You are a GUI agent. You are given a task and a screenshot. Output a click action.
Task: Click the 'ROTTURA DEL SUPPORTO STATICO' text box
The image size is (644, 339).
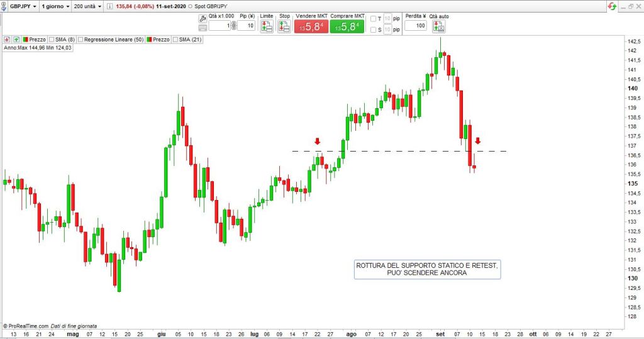427,270
